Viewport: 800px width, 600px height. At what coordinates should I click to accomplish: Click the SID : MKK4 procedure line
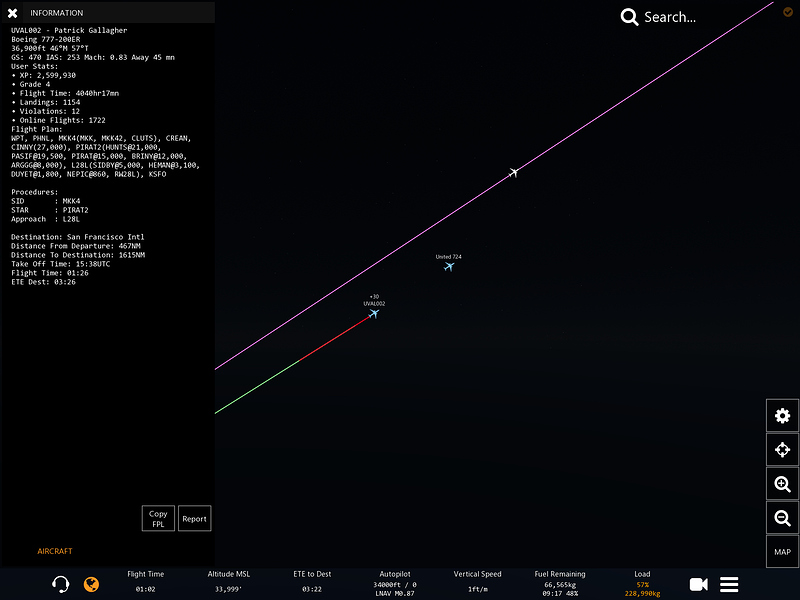[45, 201]
